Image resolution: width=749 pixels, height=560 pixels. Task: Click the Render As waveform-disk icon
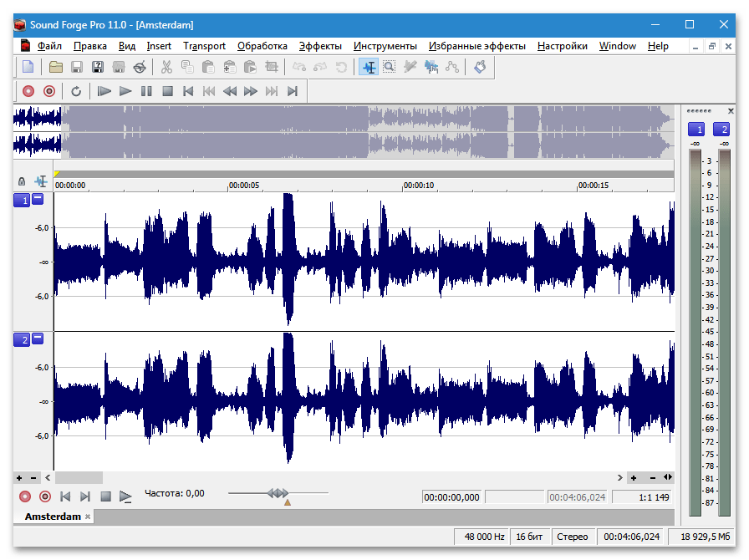click(x=119, y=67)
